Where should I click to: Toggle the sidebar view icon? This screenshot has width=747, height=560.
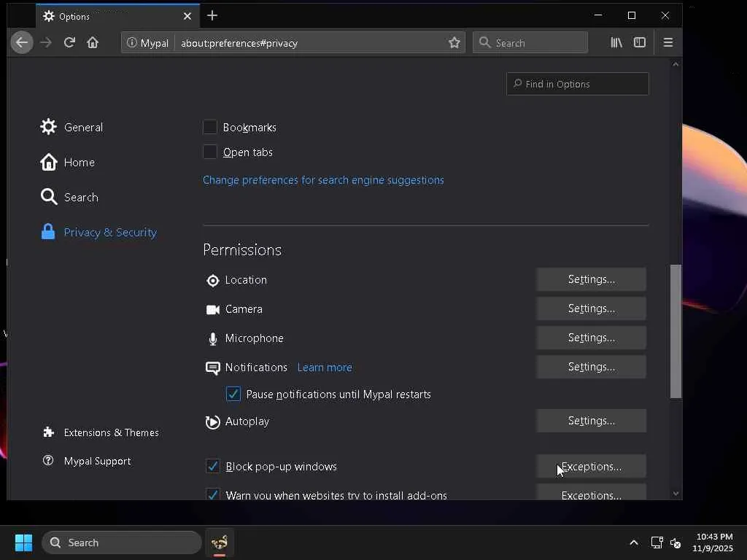coord(640,43)
